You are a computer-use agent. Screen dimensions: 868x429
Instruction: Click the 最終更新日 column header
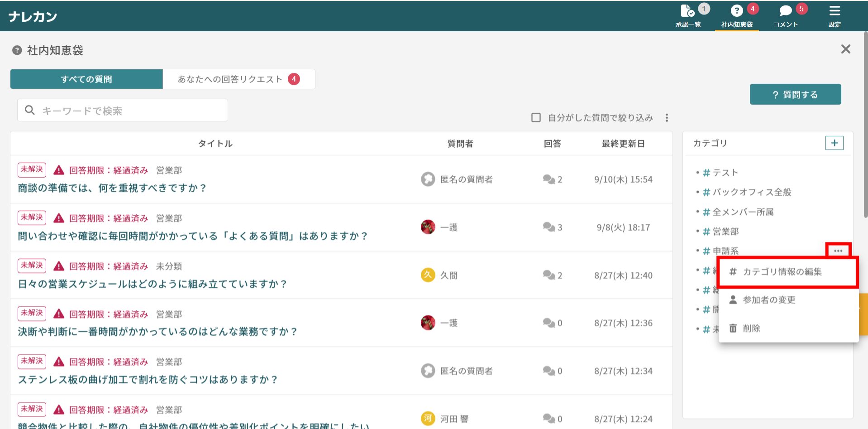623,144
